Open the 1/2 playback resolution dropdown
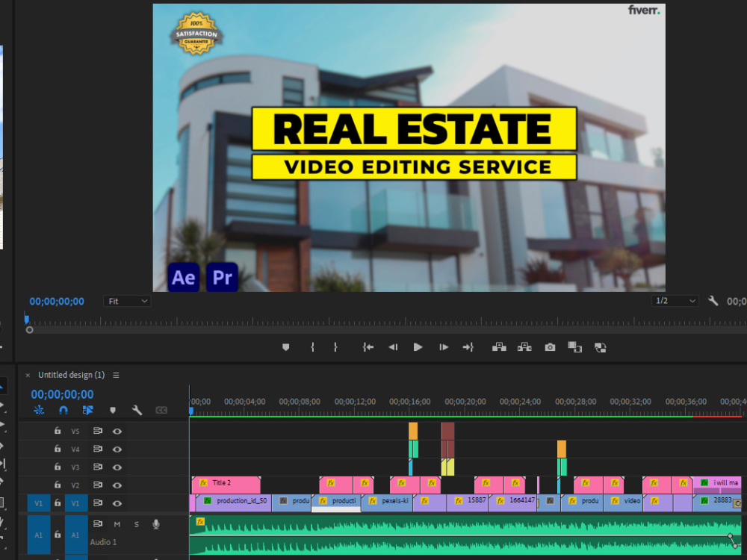The width and height of the screenshot is (747, 560). coord(675,301)
